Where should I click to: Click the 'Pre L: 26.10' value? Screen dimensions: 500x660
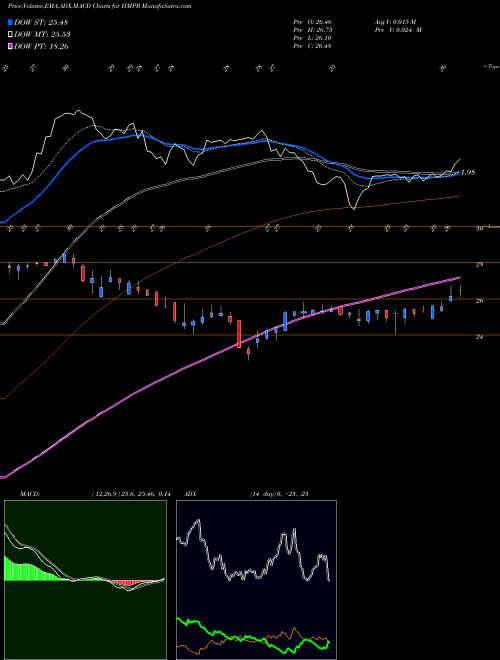click(x=313, y=37)
